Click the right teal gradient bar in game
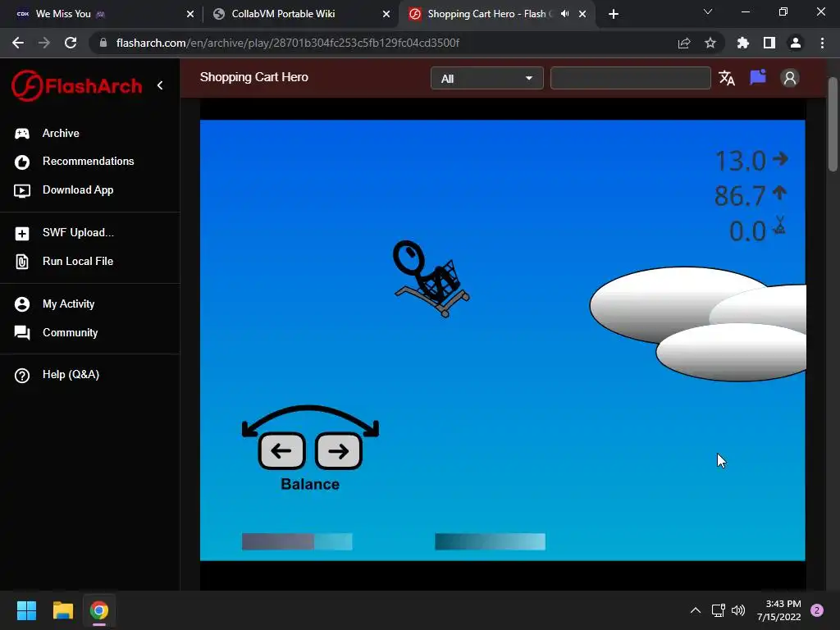Viewport: 840px width, 630px height. (x=491, y=541)
